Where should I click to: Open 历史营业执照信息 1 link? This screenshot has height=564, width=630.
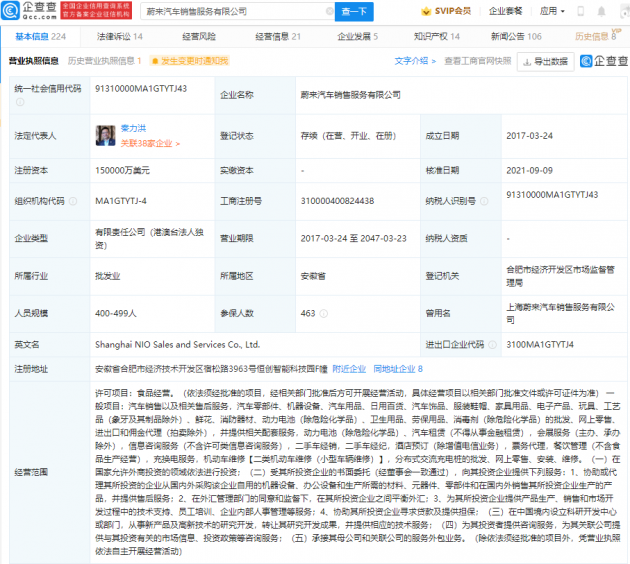pos(104,61)
